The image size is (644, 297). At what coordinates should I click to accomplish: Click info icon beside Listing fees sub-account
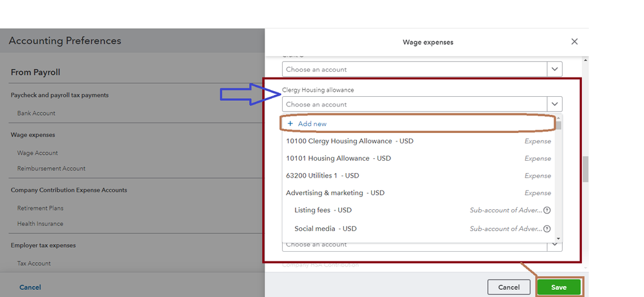547,210
